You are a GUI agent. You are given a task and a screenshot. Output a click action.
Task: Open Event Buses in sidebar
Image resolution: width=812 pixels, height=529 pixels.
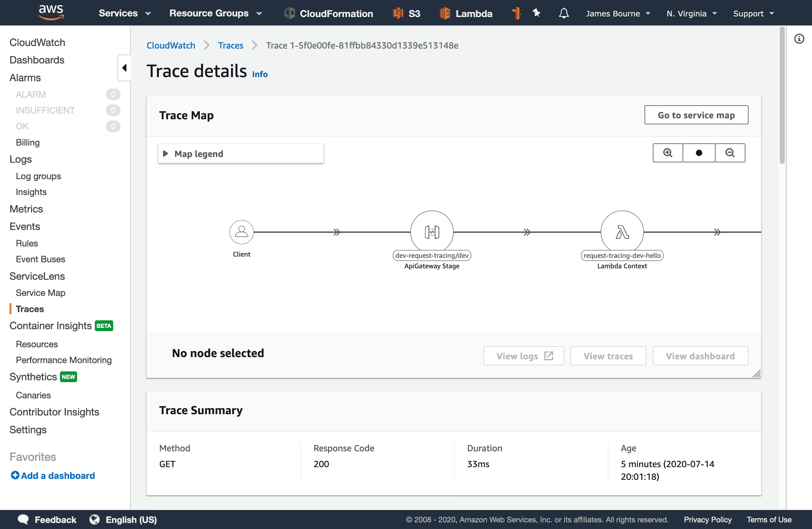click(x=40, y=259)
